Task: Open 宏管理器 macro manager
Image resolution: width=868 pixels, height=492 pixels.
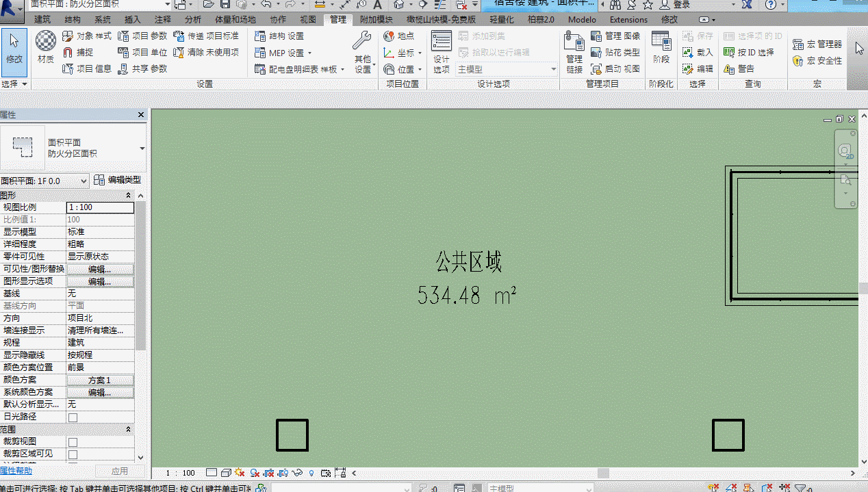Action: click(x=817, y=44)
